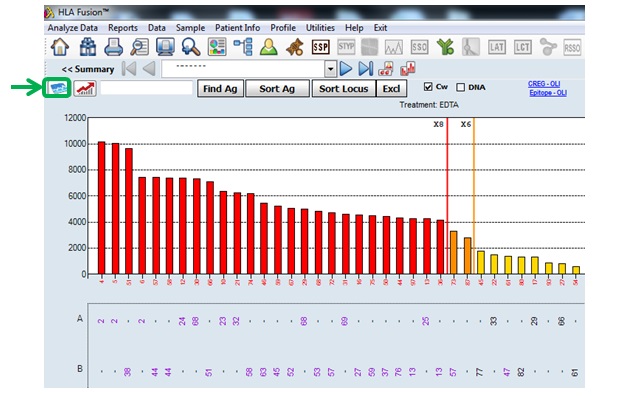Click the gray waveform peaks icon
This screenshot has width=621, height=396.
coord(394,47)
